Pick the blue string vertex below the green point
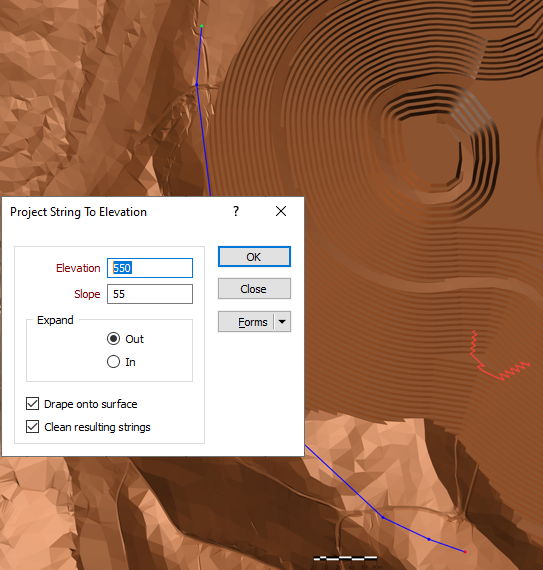The image size is (543, 570). (197, 84)
